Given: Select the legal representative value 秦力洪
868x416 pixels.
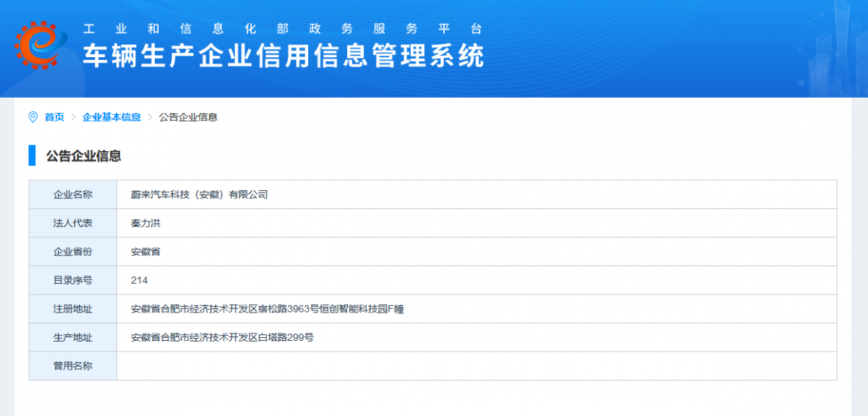Looking at the screenshot, I should click(x=145, y=224).
